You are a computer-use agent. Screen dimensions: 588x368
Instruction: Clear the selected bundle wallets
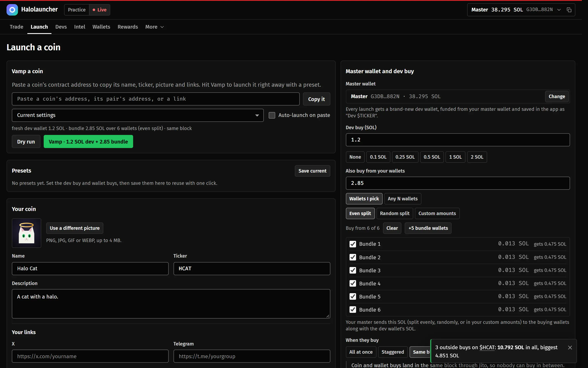coord(392,228)
